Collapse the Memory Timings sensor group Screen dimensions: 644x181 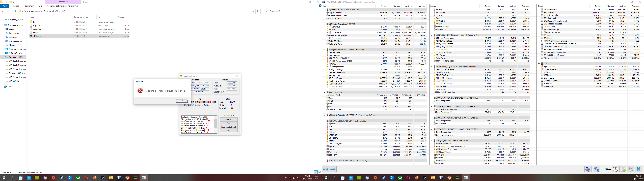[325, 92]
